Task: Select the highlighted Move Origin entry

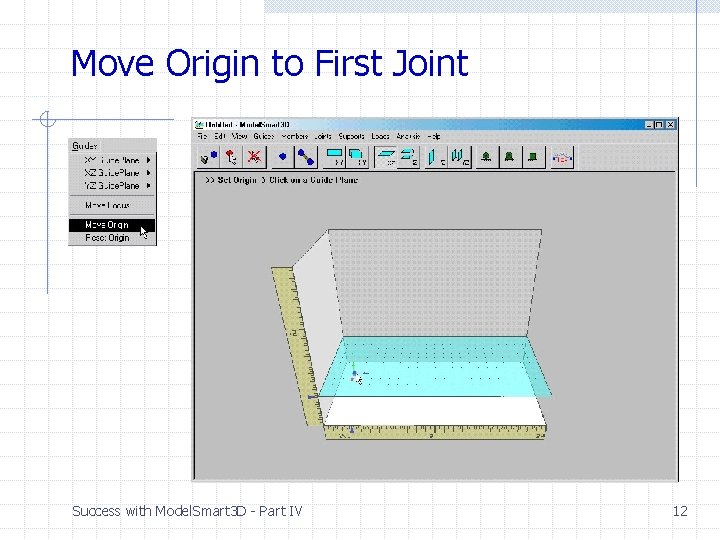Action: coord(112,225)
